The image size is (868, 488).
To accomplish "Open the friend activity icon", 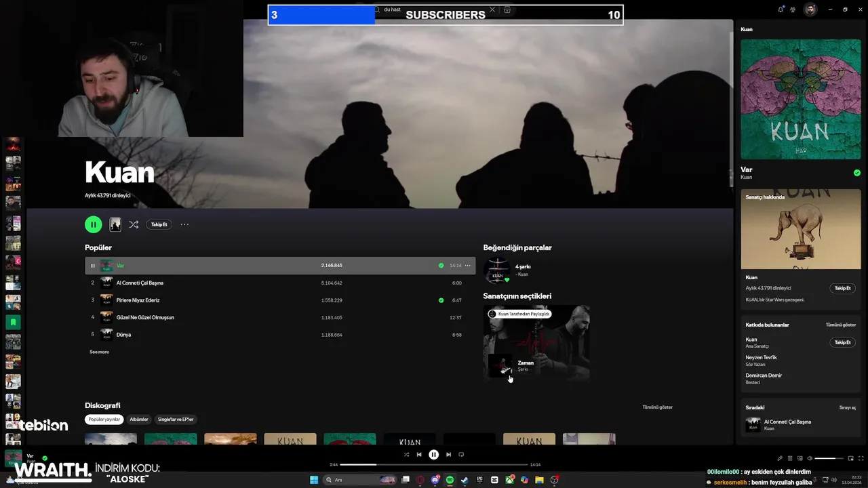I will click(x=793, y=9).
